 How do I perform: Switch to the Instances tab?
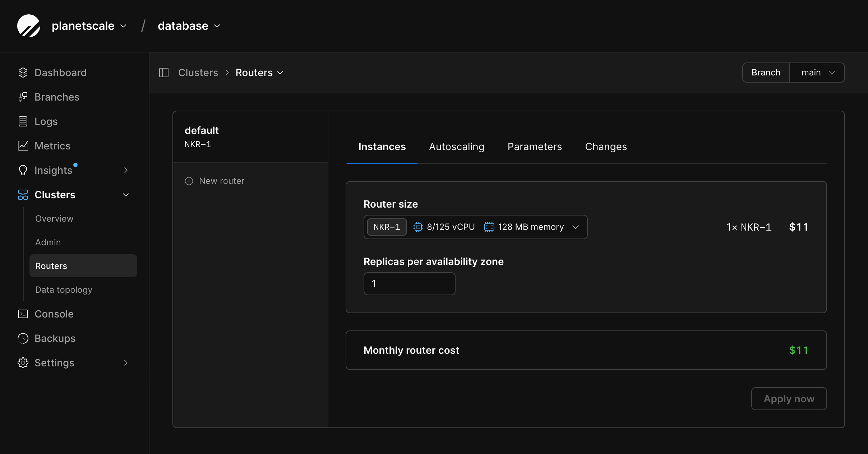[x=382, y=147]
